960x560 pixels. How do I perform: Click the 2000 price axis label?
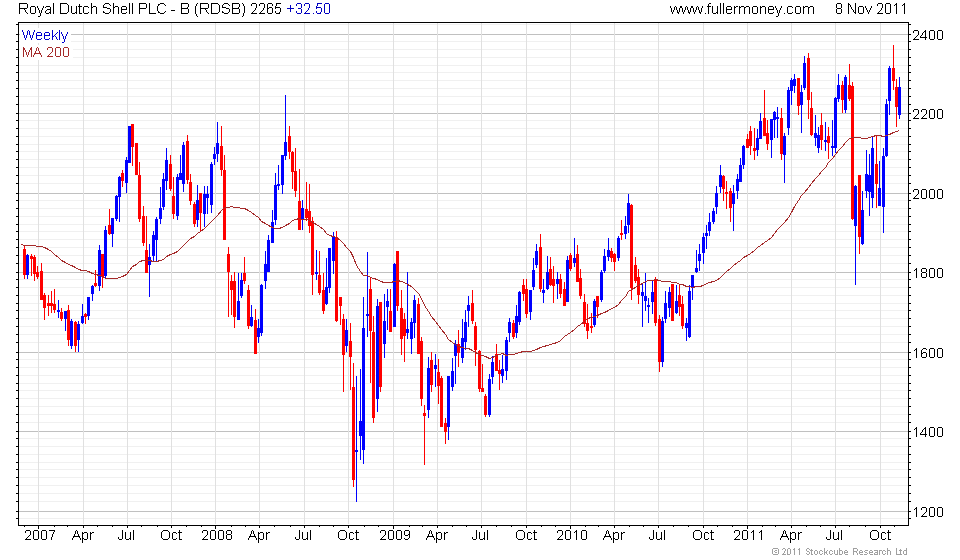[x=928, y=194]
